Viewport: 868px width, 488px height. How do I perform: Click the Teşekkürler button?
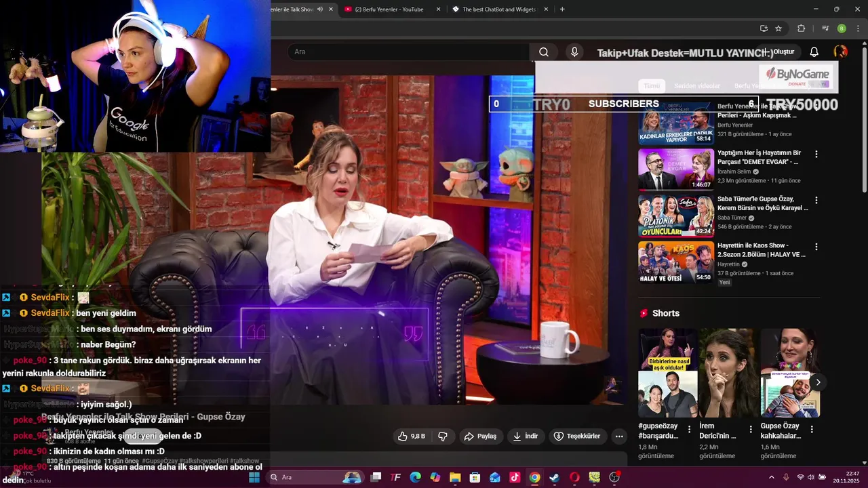click(x=576, y=436)
